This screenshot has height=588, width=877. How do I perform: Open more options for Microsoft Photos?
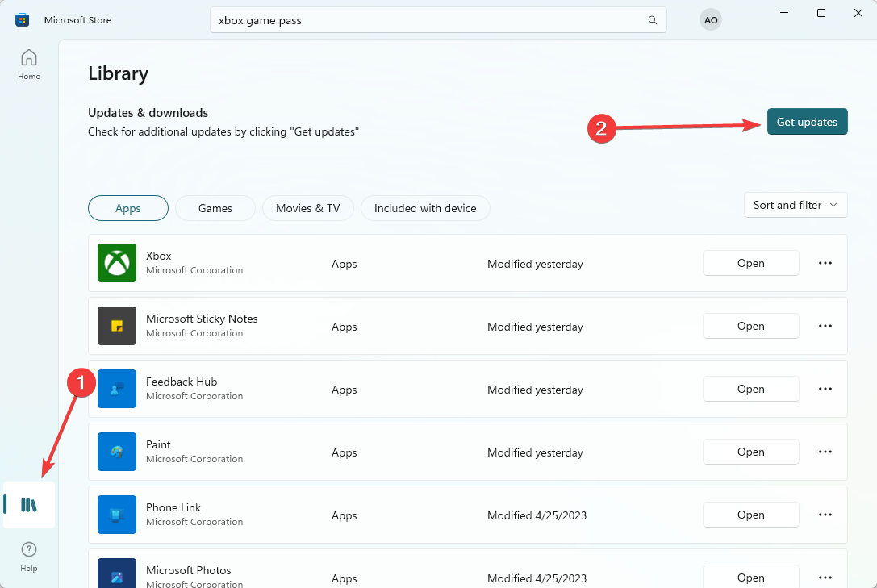(x=825, y=578)
